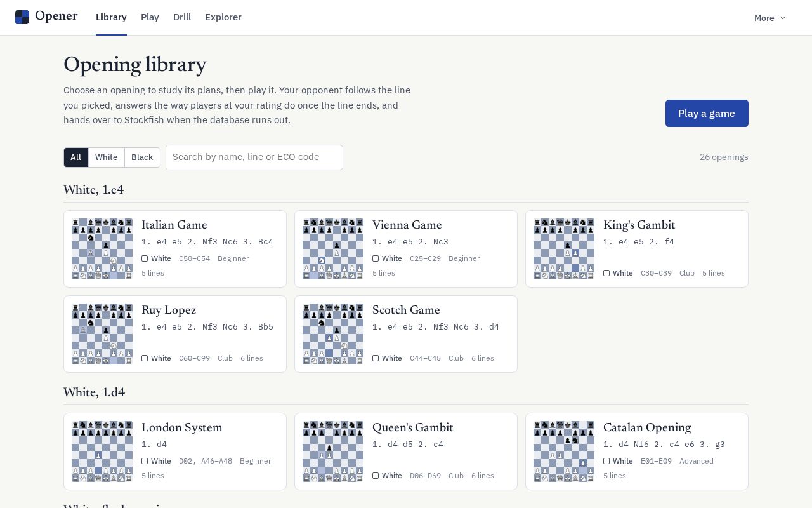Click "Beginner" on the London System card
812x508 pixels.
[x=256, y=461]
